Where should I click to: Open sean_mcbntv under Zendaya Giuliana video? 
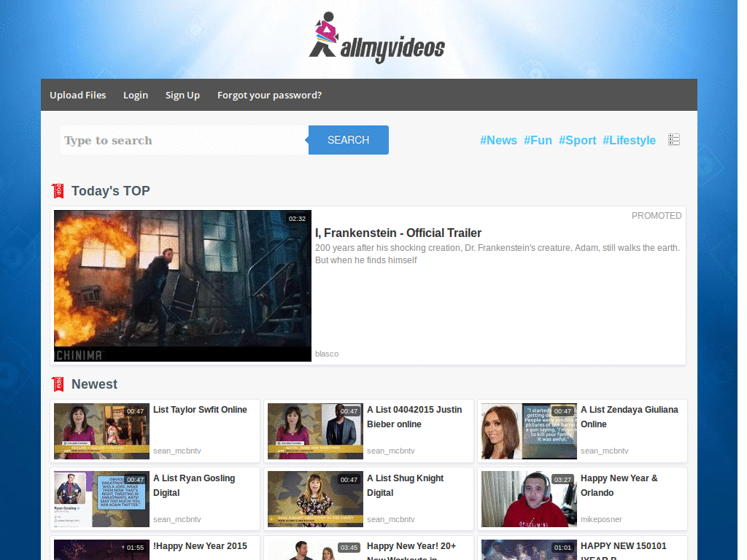pos(605,451)
